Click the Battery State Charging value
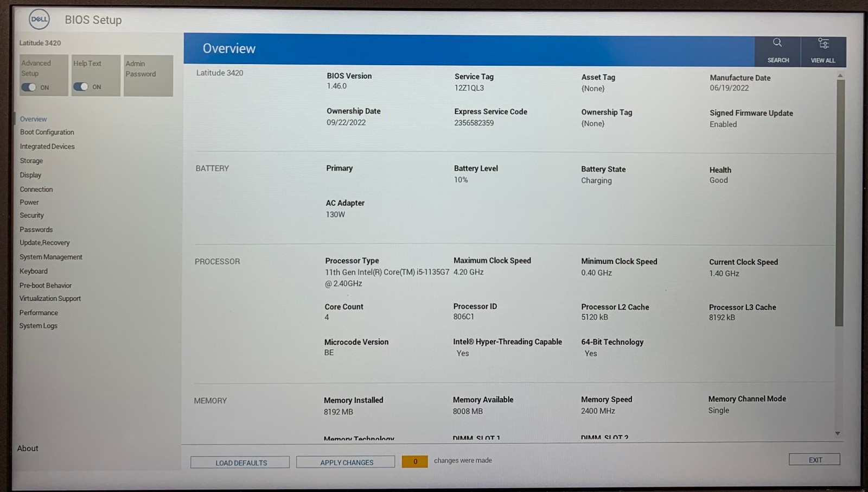This screenshot has height=492, width=868. click(596, 181)
